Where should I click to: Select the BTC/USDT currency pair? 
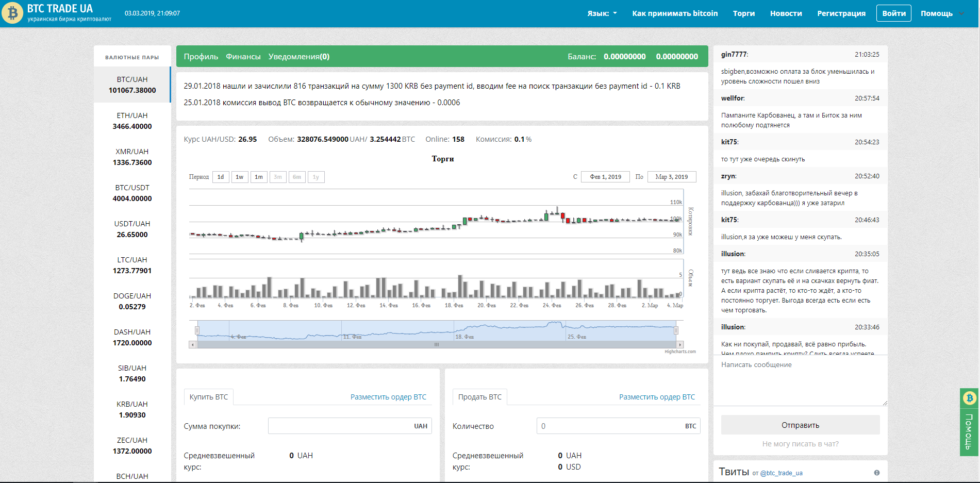[x=132, y=193]
